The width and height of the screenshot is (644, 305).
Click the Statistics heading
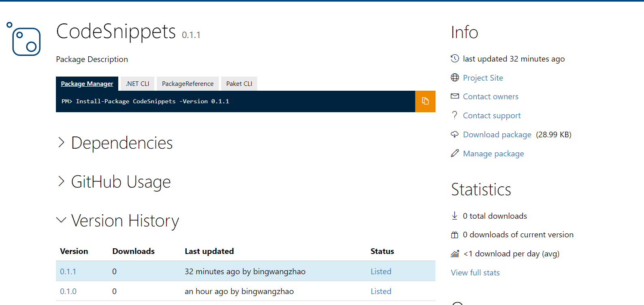(x=481, y=190)
